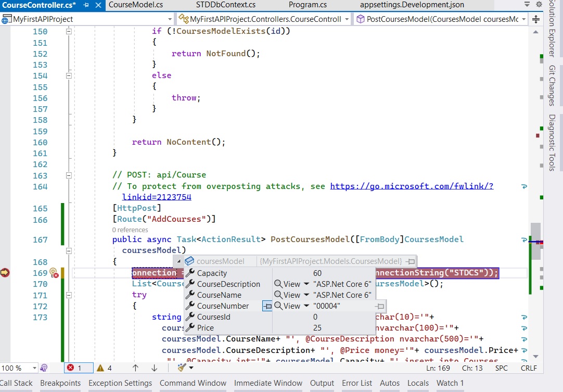Image resolution: width=563 pixels, height=392 pixels.
Task: Pin the CourseNumber value "00004" to source
Action: 379,306
